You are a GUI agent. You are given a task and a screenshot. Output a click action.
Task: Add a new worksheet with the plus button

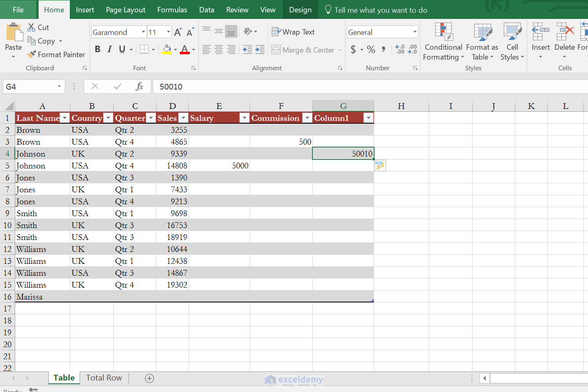(149, 378)
